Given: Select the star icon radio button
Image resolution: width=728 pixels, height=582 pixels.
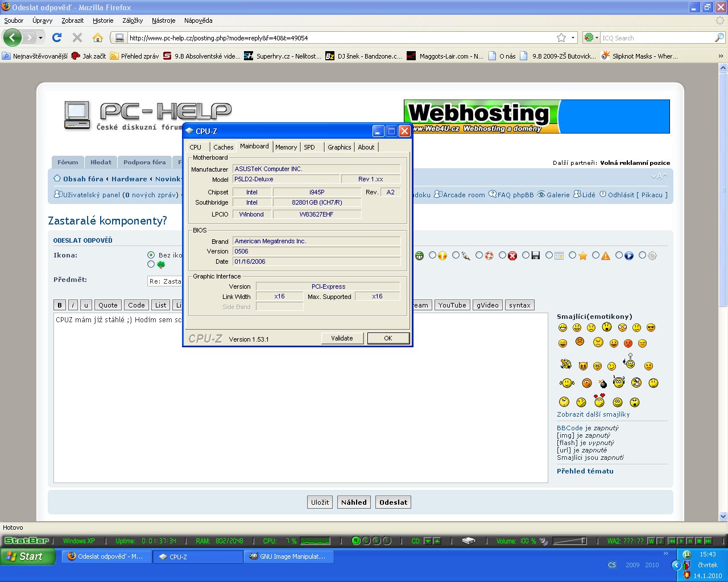Looking at the screenshot, I should 572,255.
